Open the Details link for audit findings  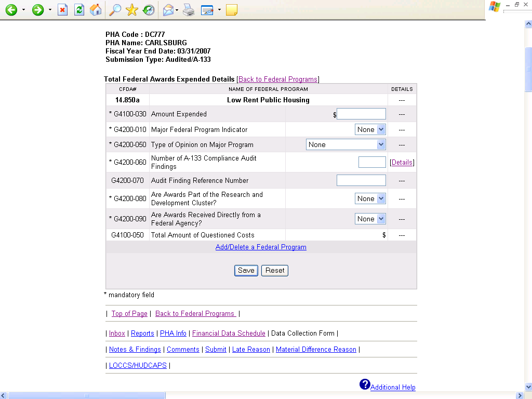[402, 162]
